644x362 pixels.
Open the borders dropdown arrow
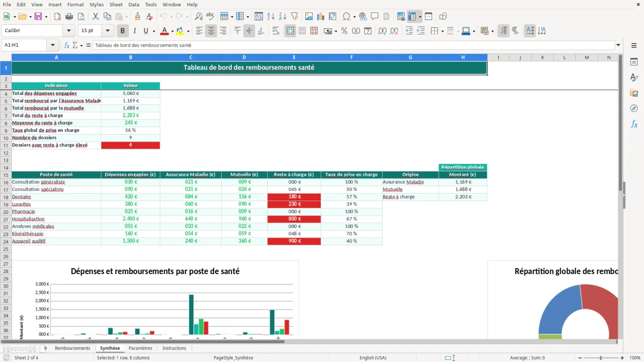point(442,31)
